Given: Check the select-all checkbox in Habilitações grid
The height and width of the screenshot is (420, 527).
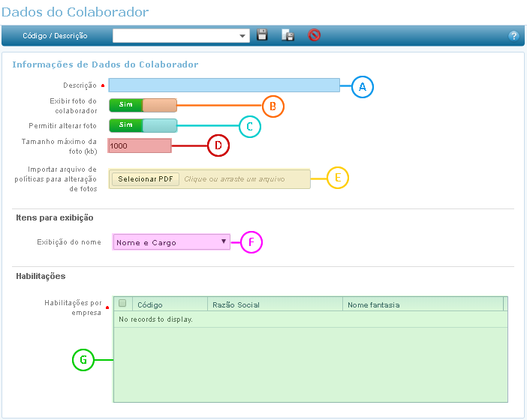Looking at the screenshot, I should pos(122,304).
